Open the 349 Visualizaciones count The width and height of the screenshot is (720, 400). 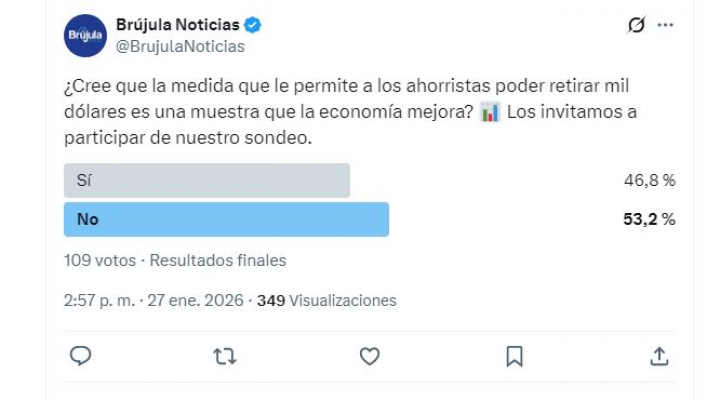tap(327, 300)
